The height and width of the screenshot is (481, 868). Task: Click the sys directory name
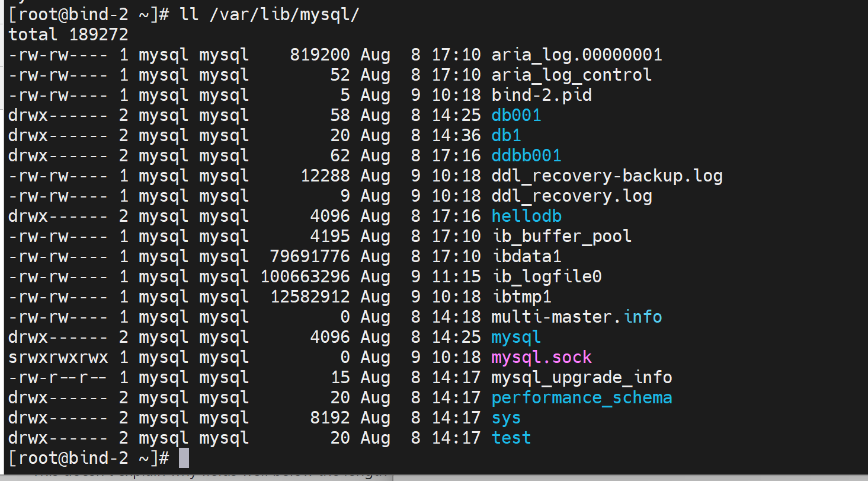click(506, 418)
